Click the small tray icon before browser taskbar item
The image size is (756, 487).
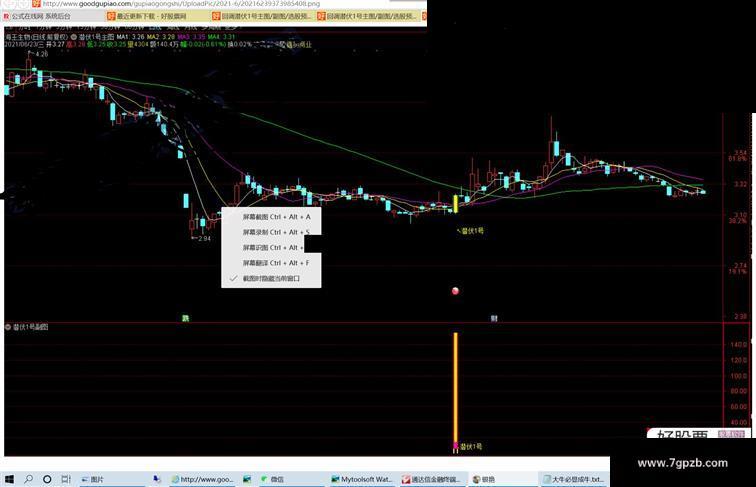[x=157, y=479]
